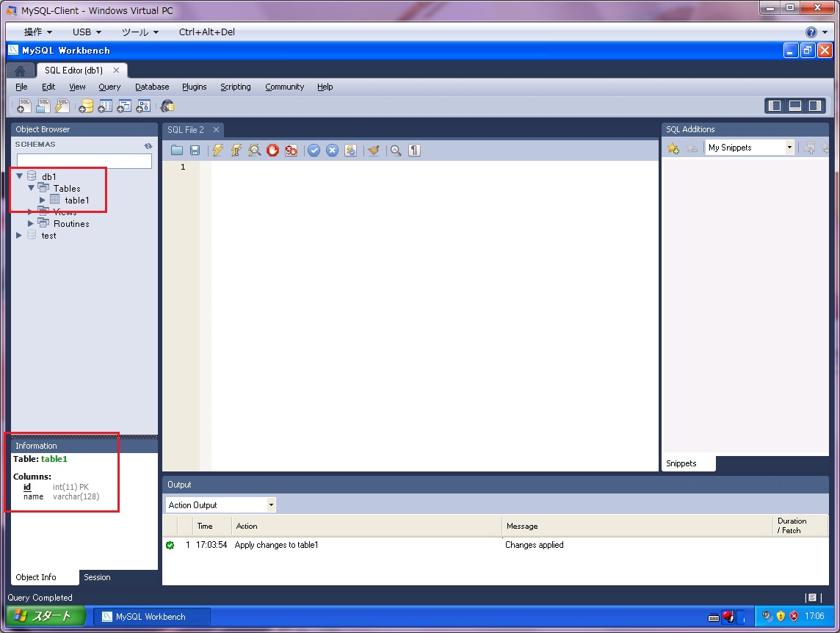
Task: Open the My Snippets dropdown
Action: (x=789, y=148)
